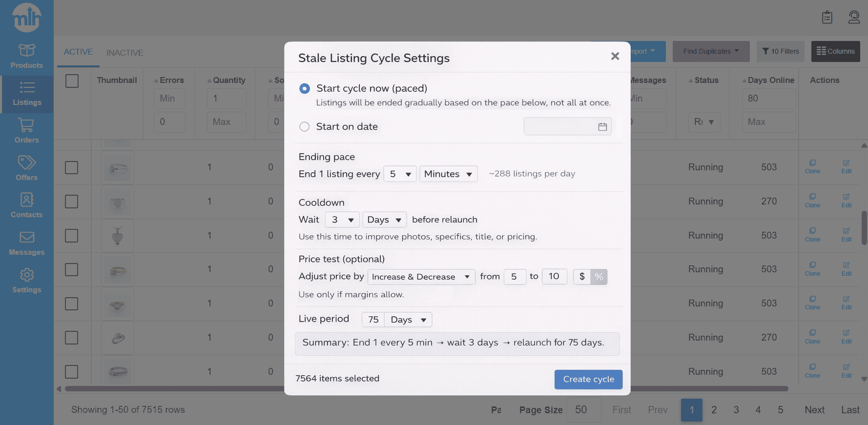Click Next page link

tap(814, 410)
